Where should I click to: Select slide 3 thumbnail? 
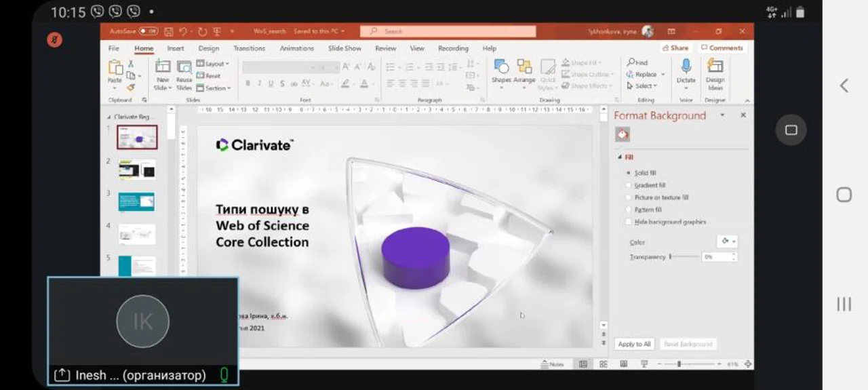pos(136,202)
